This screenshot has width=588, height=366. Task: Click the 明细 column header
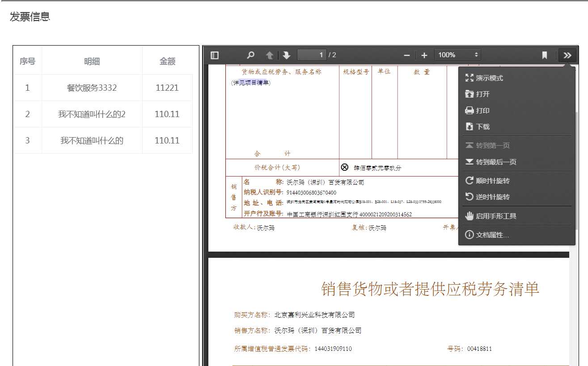(92, 61)
